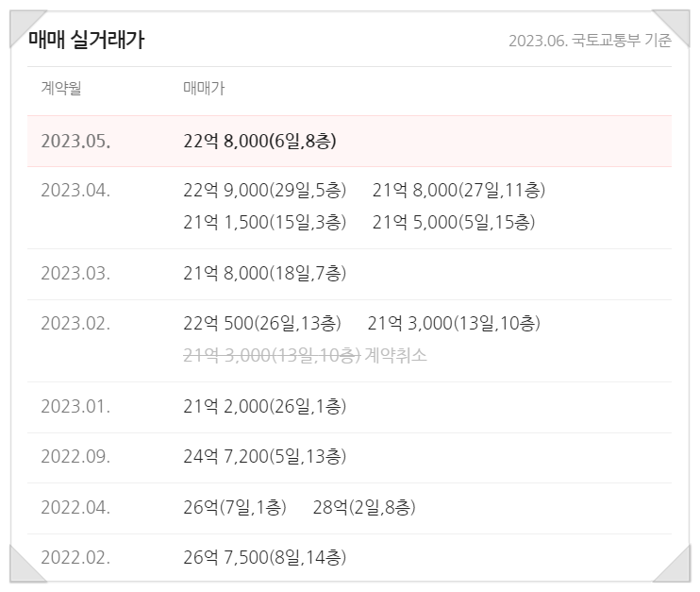Click the 계약월 column header
The image size is (700, 592).
61,89
